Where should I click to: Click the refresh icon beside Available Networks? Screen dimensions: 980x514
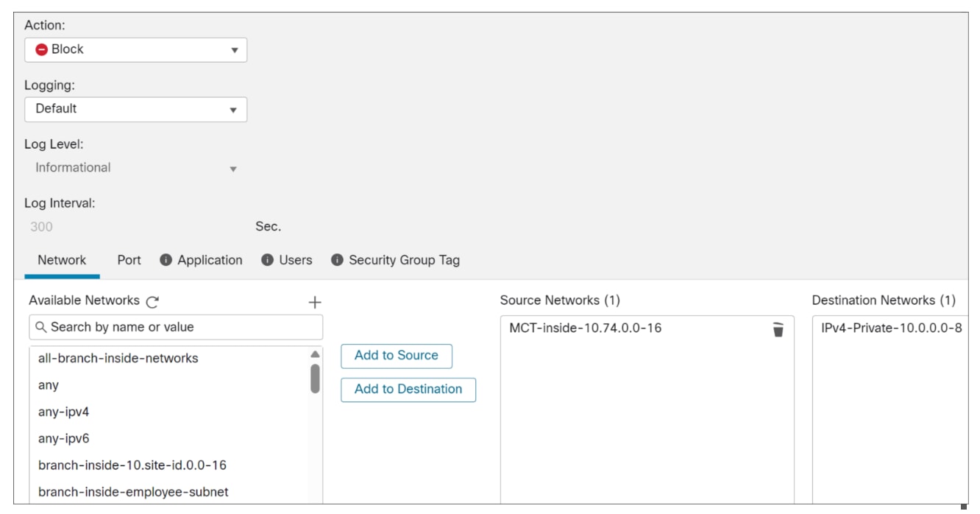(x=152, y=301)
